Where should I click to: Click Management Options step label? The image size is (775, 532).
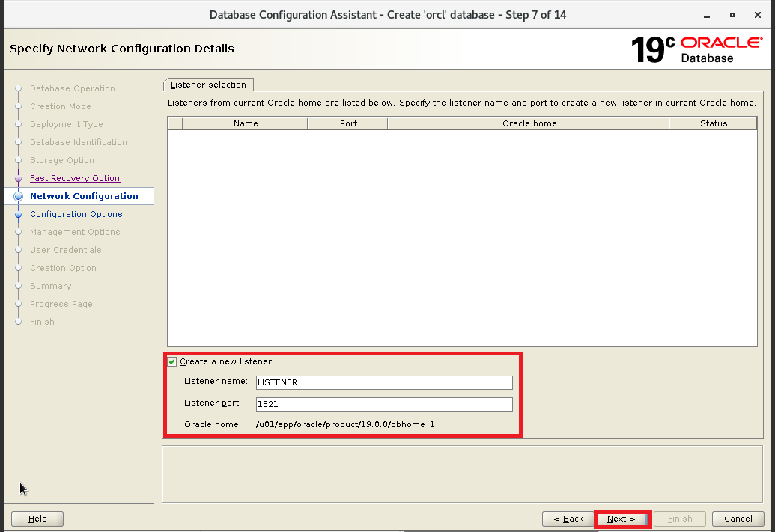(75, 232)
